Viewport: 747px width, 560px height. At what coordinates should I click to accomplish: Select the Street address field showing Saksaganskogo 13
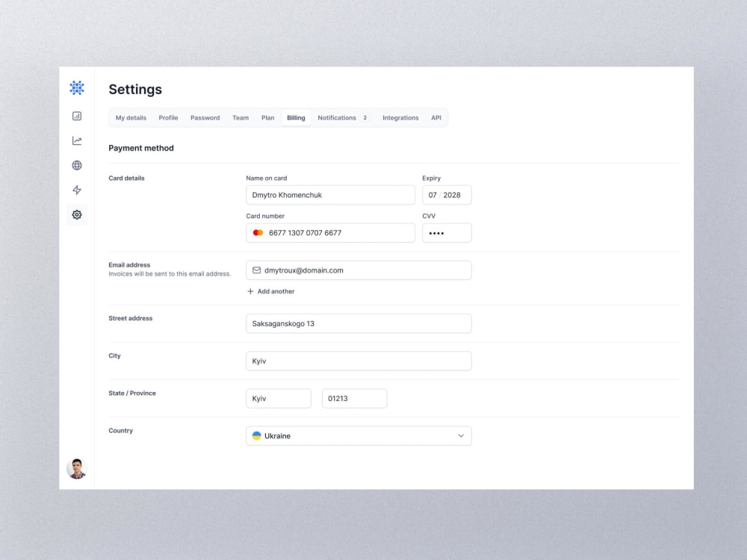coord(359,323)
